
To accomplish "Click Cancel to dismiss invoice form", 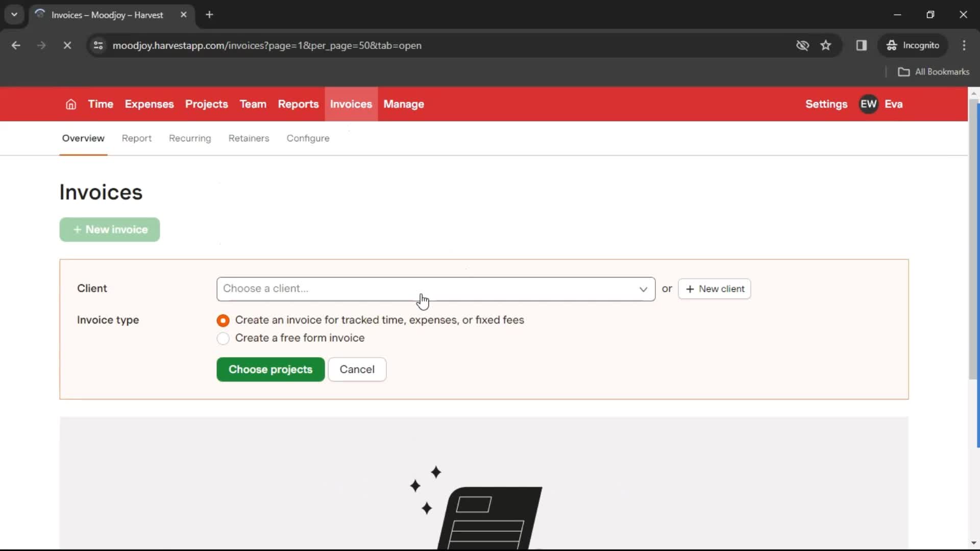I will coord(357,369).
